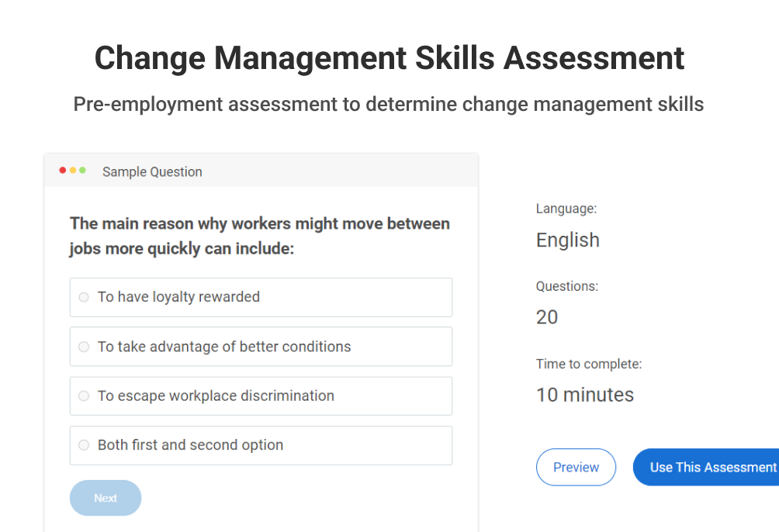This screenshot has height=532, width=779.
Task: Click the yellow dot in the Sample Question header
Action: (x=73, y=171)
